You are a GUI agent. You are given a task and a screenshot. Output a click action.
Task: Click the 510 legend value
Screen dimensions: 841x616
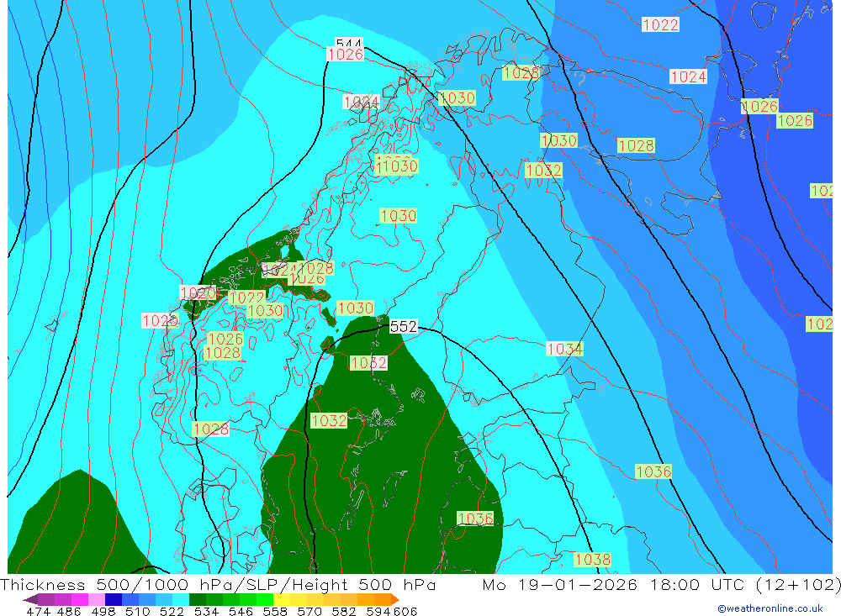pos(137,611)
